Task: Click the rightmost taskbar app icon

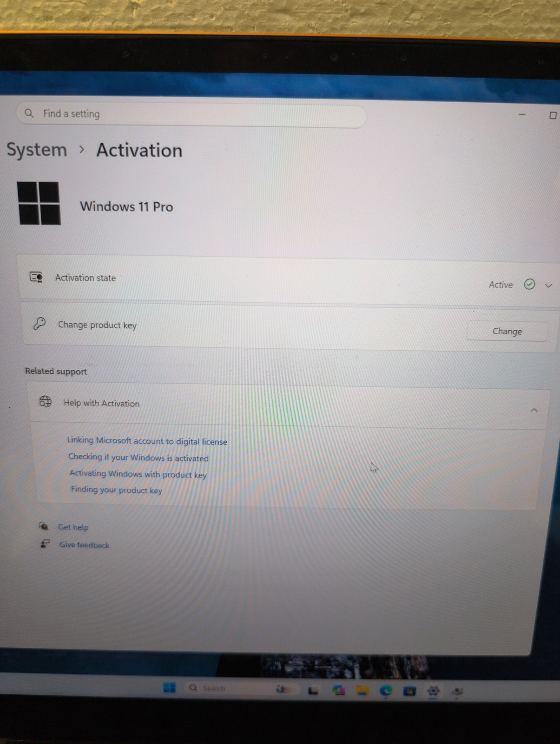Action: click(457, 692)
